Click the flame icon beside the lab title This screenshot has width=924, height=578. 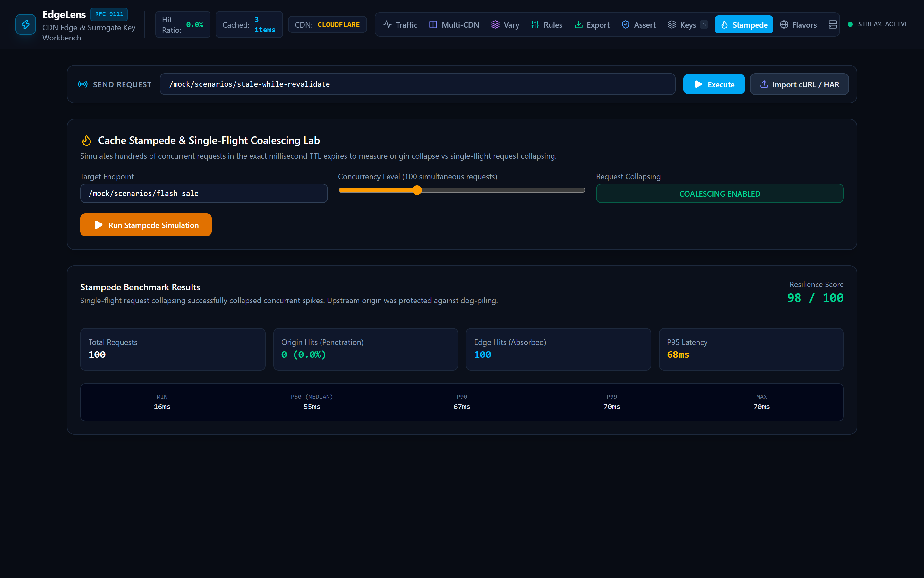[87, 140]
